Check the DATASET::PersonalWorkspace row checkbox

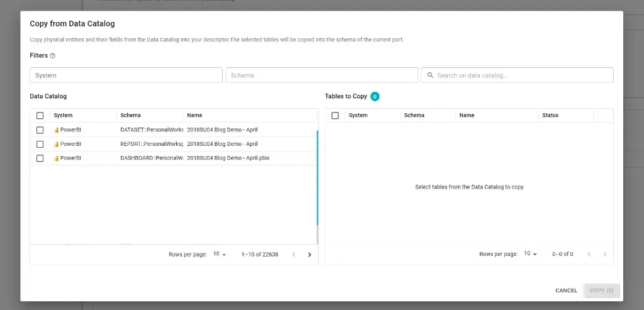pyautogui.click(x=40, y=130)
